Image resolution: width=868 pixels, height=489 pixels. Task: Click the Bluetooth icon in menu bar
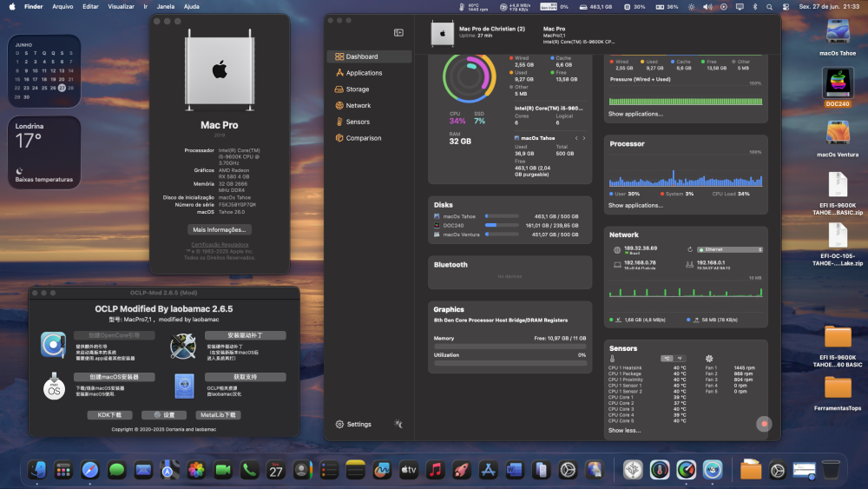point(755,7)
